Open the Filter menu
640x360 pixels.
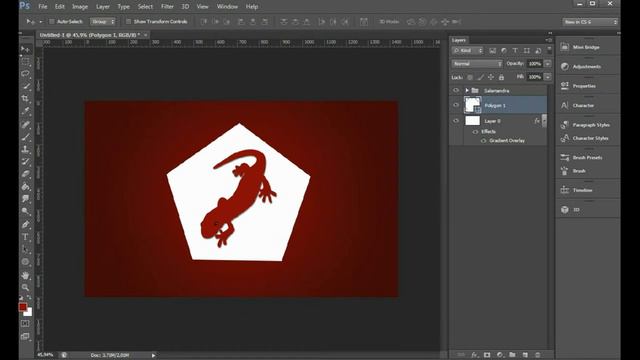point(167,7)
